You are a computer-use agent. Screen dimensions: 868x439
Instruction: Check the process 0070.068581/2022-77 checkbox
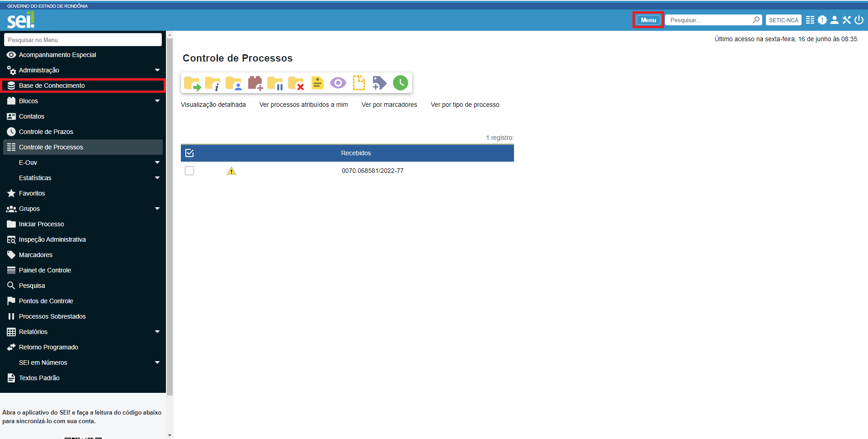[189, 171]
